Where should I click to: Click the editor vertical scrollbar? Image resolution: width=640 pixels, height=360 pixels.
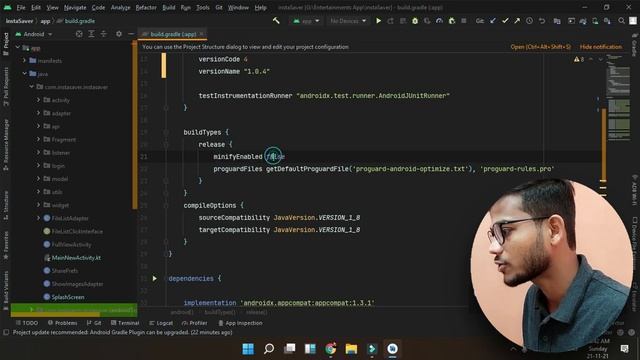(603, 145)
